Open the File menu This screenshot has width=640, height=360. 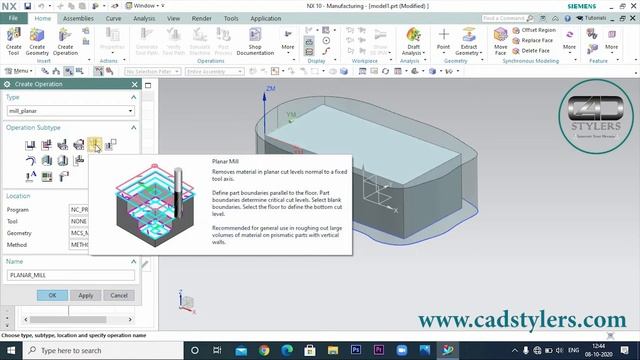click(x=13, y=18)
